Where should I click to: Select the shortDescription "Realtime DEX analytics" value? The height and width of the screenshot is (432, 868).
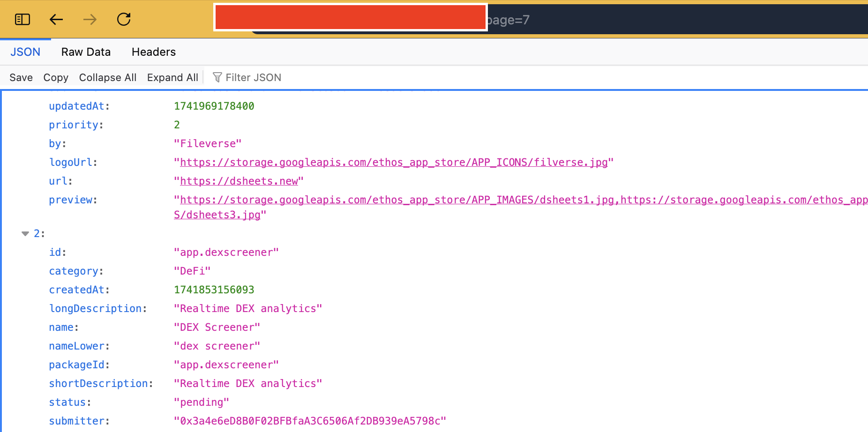(x=248, y=383)
